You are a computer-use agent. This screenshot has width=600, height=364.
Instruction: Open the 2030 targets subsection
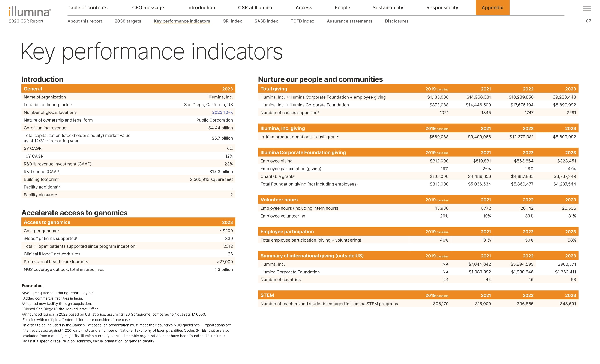click(x=128, y=21)
